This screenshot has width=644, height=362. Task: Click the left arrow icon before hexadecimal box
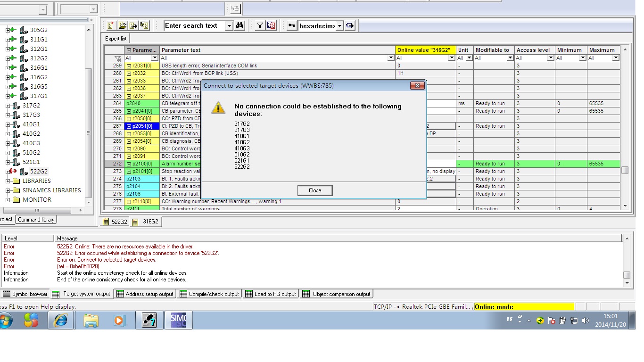click(292, 26)
